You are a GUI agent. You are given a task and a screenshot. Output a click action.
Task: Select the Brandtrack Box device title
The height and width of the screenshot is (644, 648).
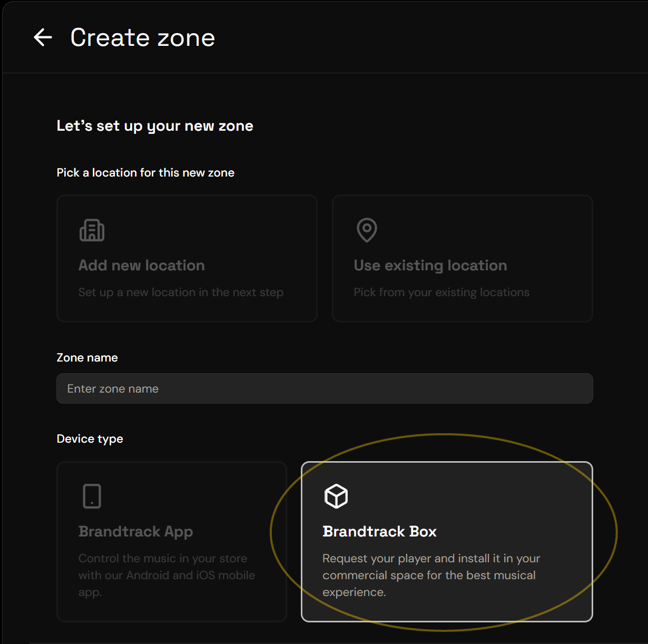tap(379, 531)
